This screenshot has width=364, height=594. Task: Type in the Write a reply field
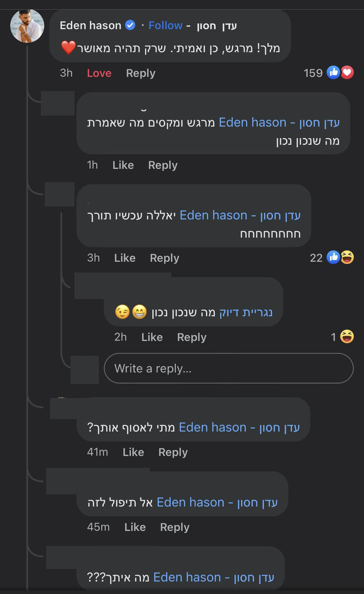point(228,368)
